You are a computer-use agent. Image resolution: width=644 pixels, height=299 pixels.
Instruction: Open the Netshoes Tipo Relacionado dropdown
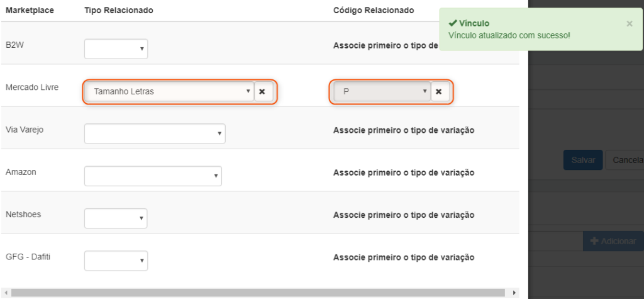click(116, 218)
